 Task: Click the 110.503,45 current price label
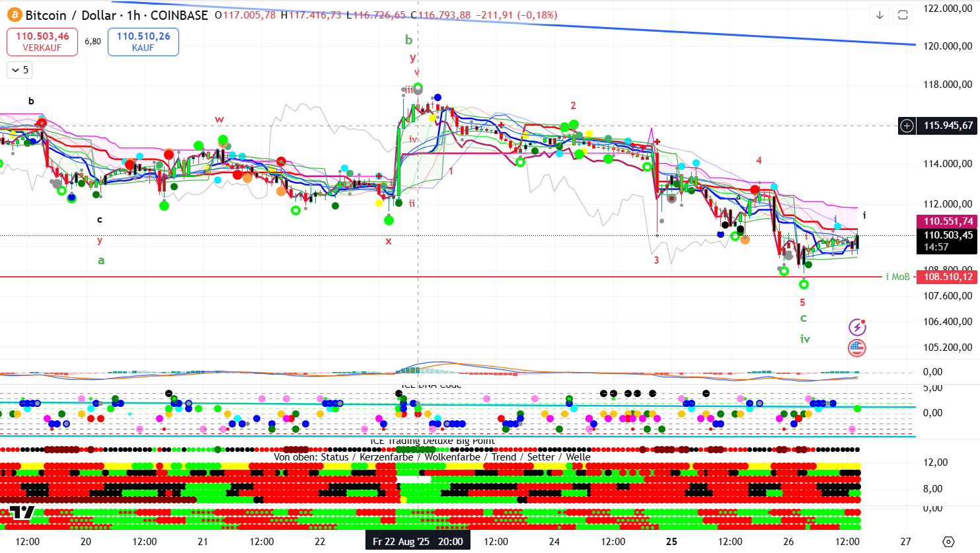948,235
